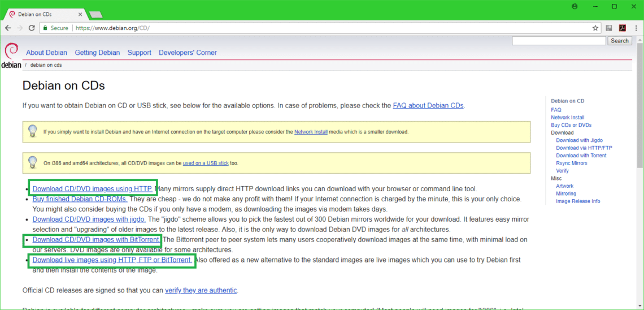644x310 pixels.
Task: Open the Network Install link in the yellow note
Action: pyautogui.click(x=311, y=132)
